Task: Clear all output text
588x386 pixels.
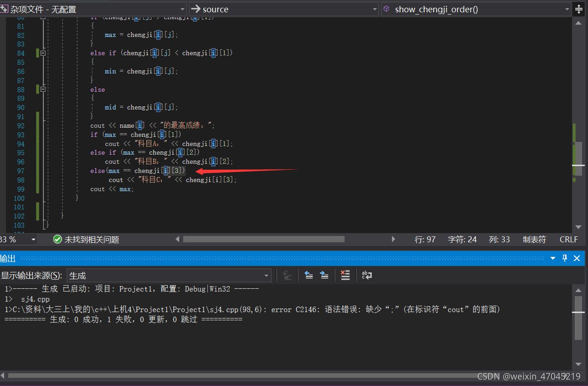Action: click(x=346, y=275)
